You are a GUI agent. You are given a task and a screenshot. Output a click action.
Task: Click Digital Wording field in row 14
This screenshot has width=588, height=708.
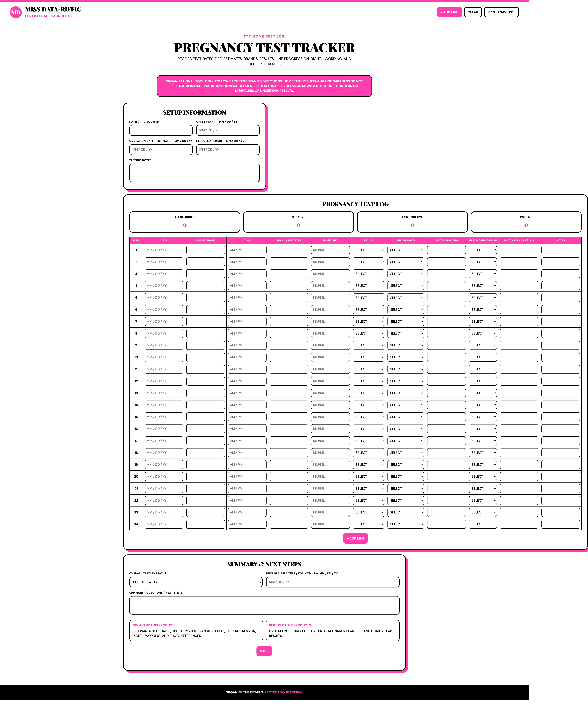446,405
